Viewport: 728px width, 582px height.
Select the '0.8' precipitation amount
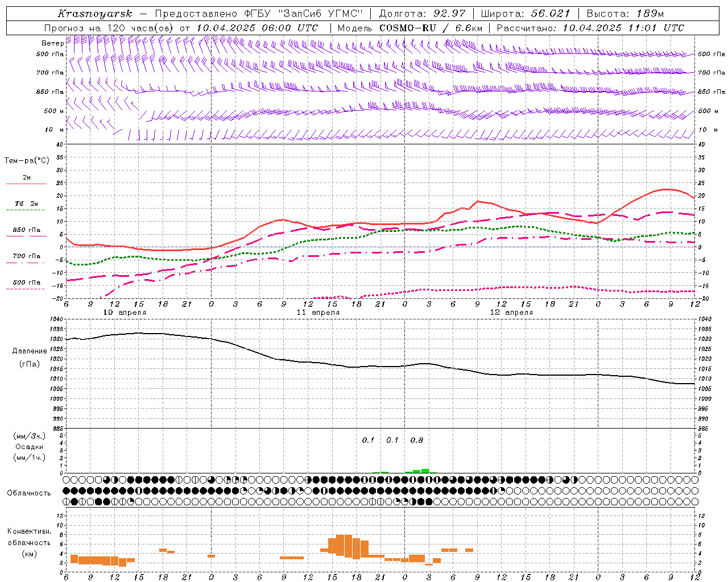[416, 440]
